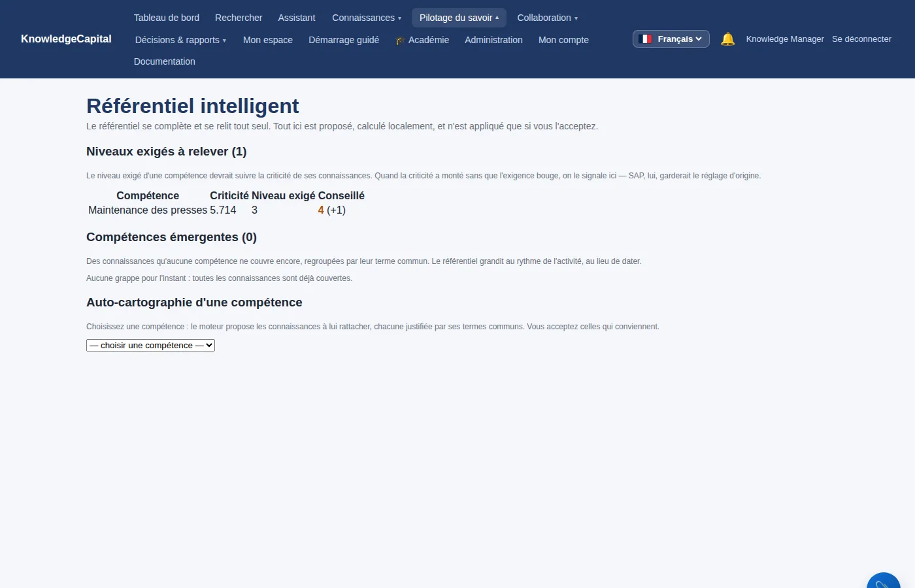Open the notifications bell
This screenshot has width=915, height=588.
(x=727, y=39)
